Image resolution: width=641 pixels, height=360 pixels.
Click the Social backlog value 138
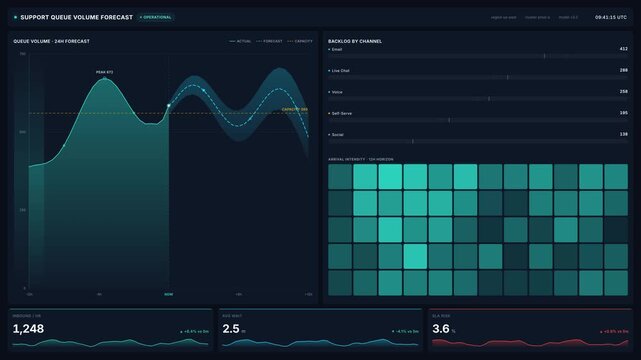623,134
